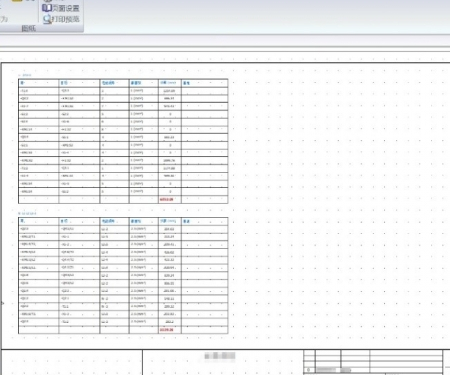Select the red total cell in upper table
Screen dimensions: 450x375
(x=166, y=199)
